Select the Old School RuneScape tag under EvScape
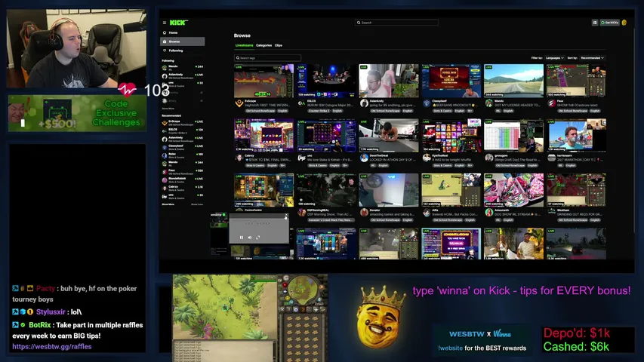Screen dimensions: 644x362 click(260, 111)
